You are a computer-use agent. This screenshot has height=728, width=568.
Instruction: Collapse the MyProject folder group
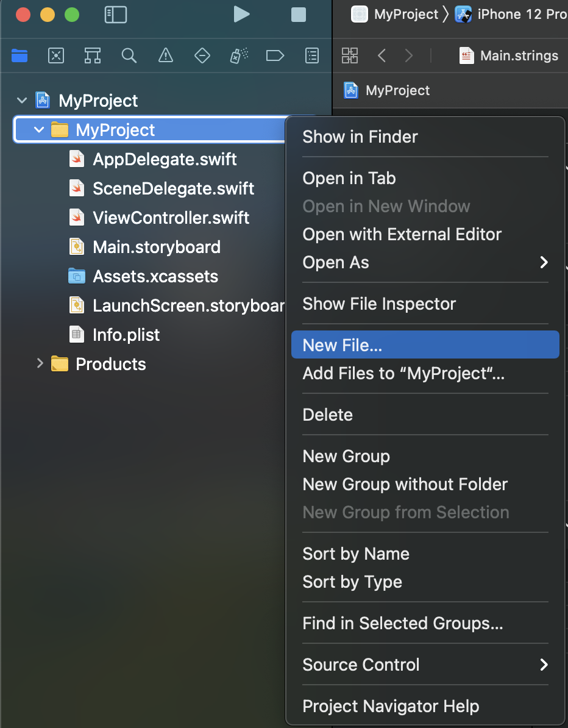pos(40,130)
